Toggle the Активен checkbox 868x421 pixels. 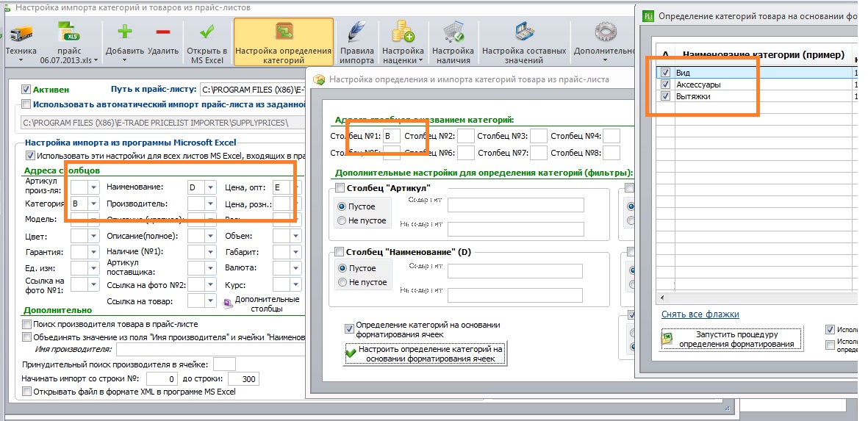[x=26, y=89]
